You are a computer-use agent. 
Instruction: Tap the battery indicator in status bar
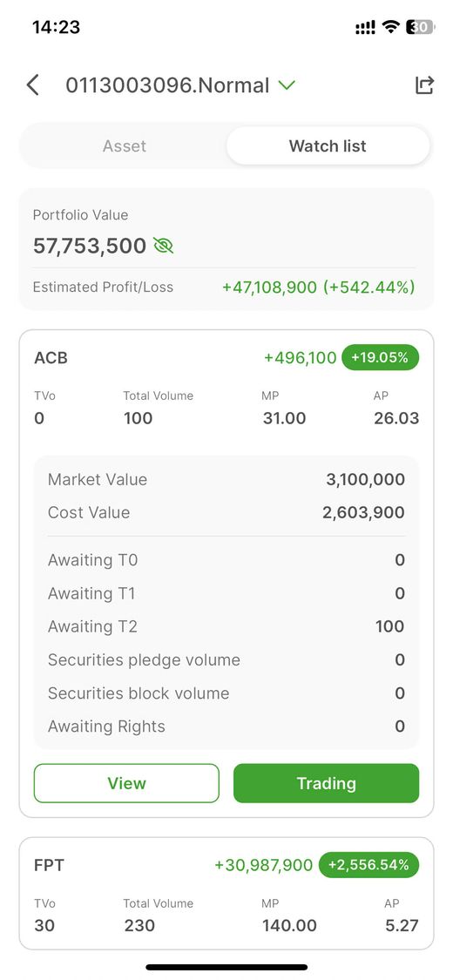tap(419, 27)
